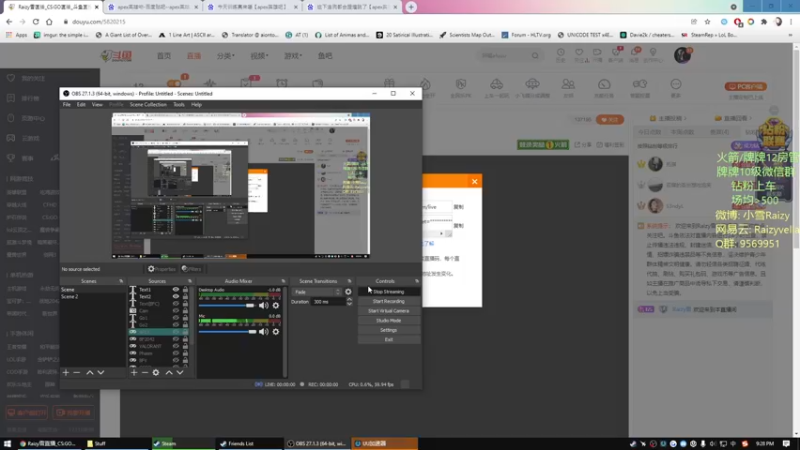Reload the Chrome page

pyautogui.click(x=36, y=22)
